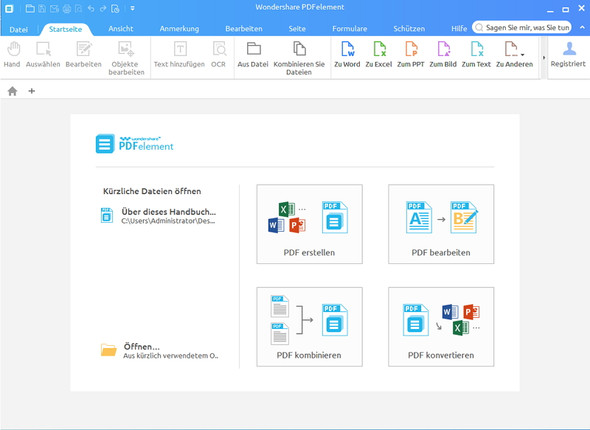Click the Registriert user icon
590x430 pixels.
tap(568, 55)
